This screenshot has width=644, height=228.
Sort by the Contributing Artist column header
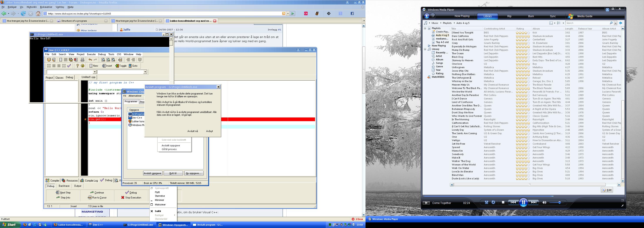[x=498, y=29]
